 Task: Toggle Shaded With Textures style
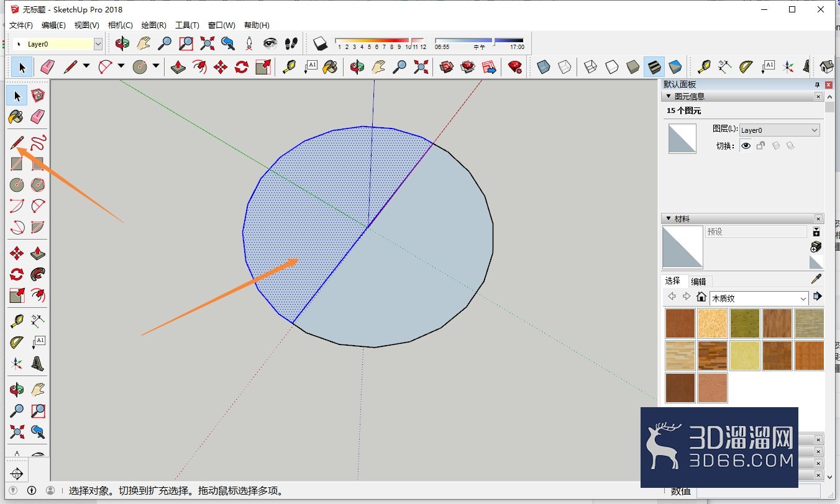point(654,66)
